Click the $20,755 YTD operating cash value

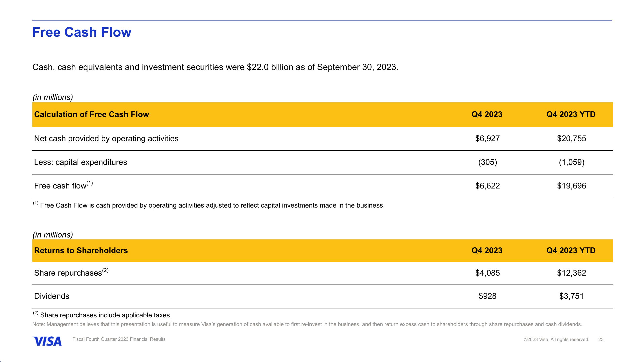(x=572, y=139)
